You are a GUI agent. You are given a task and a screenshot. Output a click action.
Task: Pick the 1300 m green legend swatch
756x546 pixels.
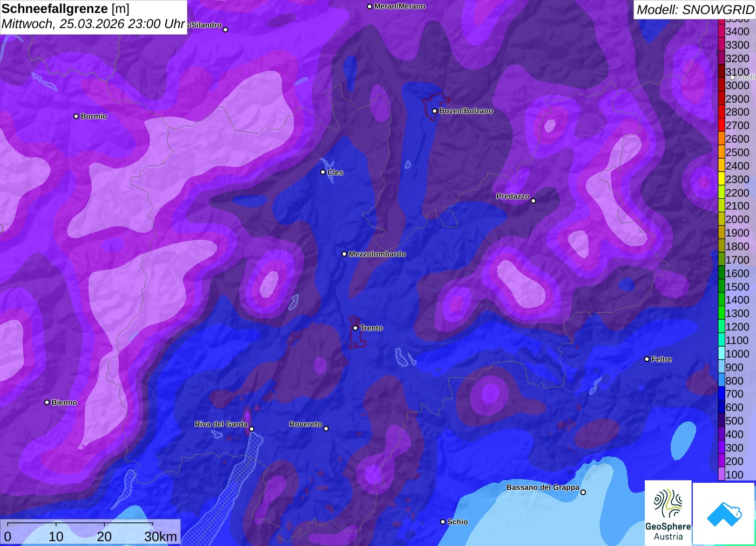coord(721,313)
